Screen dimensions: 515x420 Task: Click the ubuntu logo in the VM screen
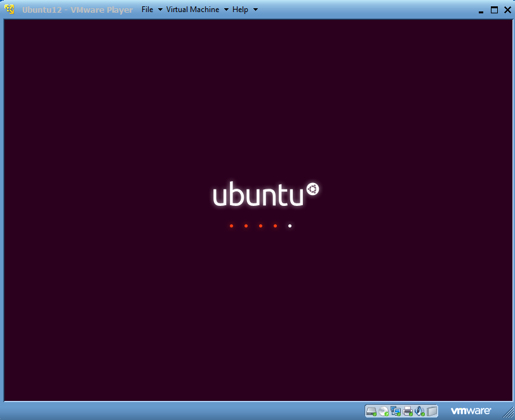(265, 194)
